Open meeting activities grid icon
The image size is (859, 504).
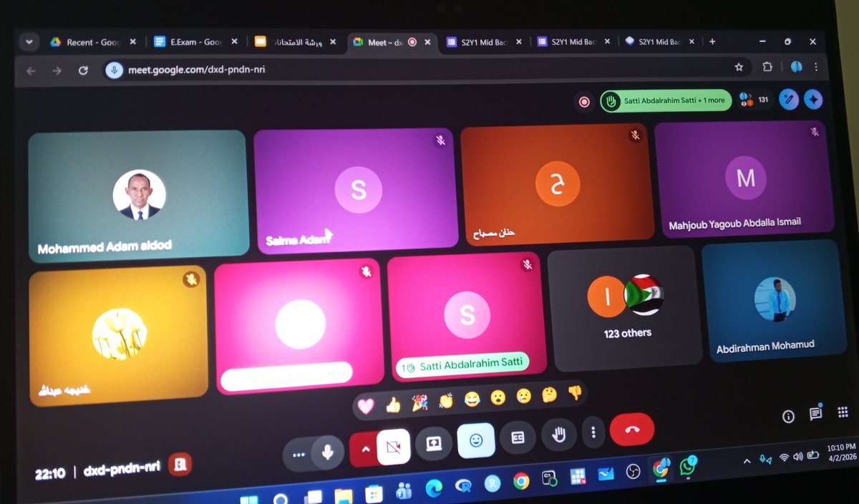(843, 412)
